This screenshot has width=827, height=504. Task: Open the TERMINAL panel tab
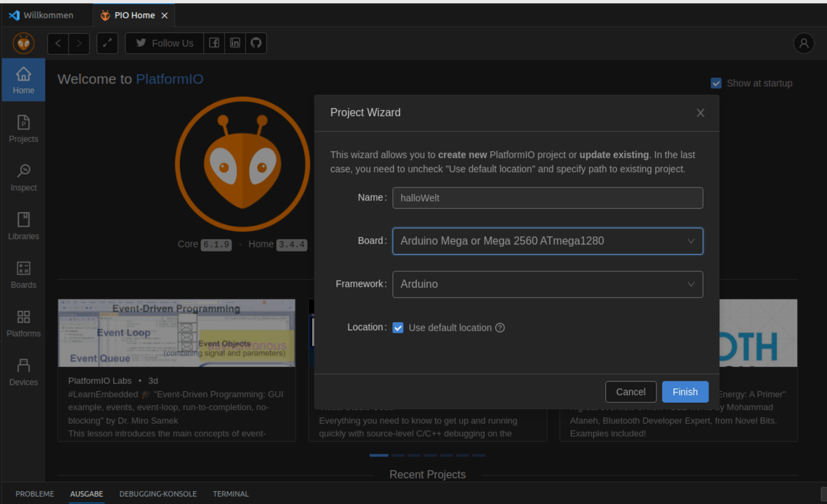(230, 494)
